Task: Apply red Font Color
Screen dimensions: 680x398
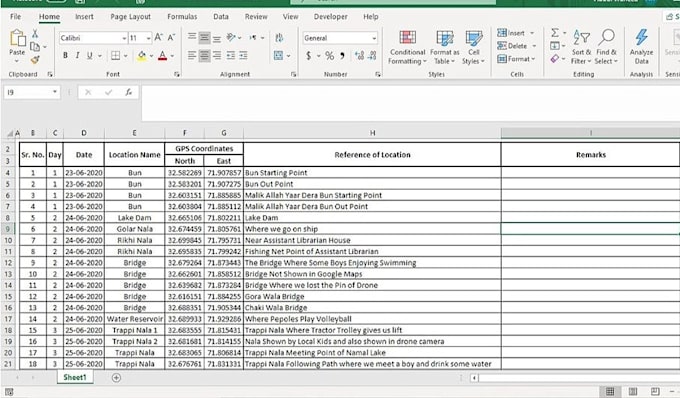Action: (163, 55)
